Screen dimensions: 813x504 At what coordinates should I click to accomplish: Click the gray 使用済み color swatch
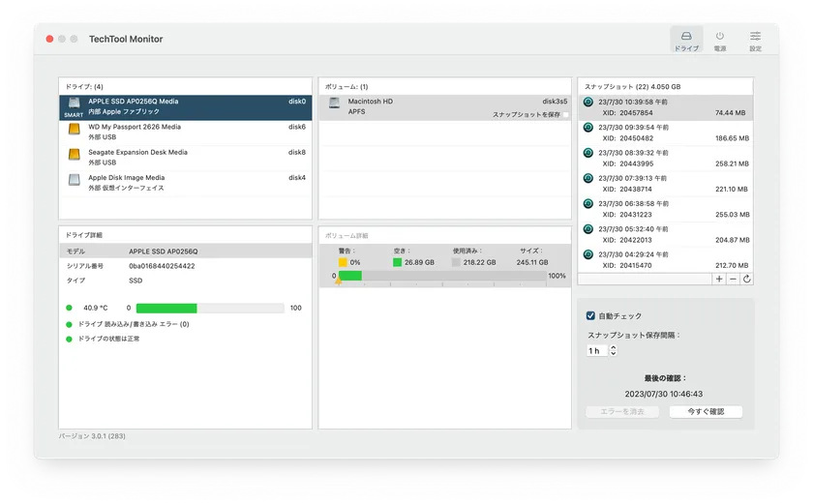[x=456, y=262]
